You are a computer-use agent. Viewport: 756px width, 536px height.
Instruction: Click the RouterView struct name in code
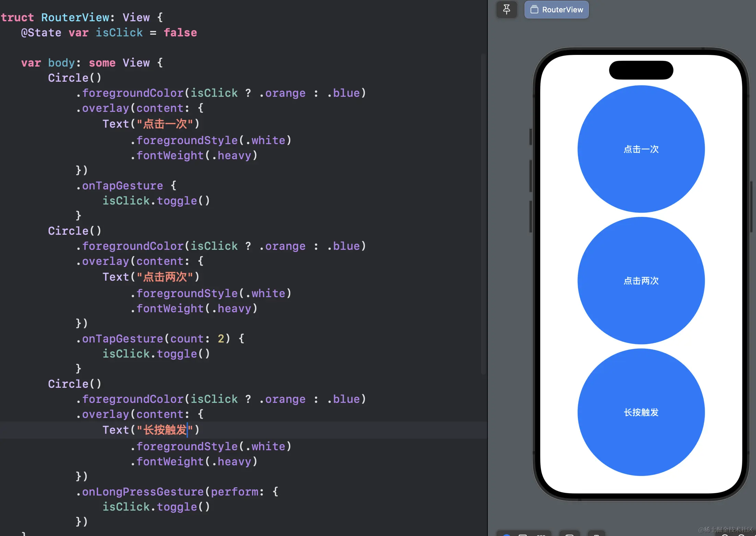pyautogui.click(x=75, y=18)
